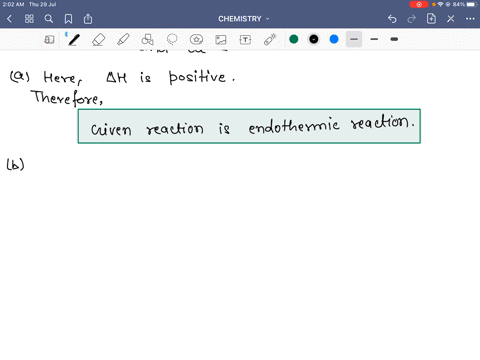Open the CHEMISTRY notebook title dropdown

tap(244, 19)
